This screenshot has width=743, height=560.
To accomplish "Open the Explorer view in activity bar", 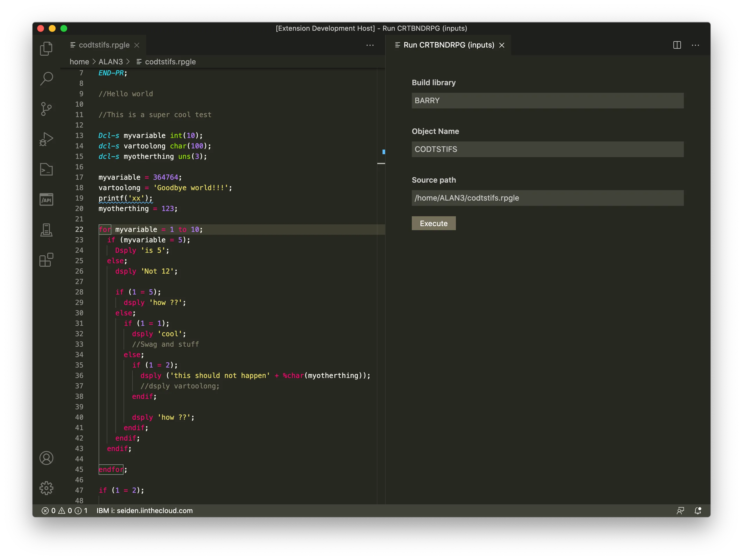I will coord(46,48).
